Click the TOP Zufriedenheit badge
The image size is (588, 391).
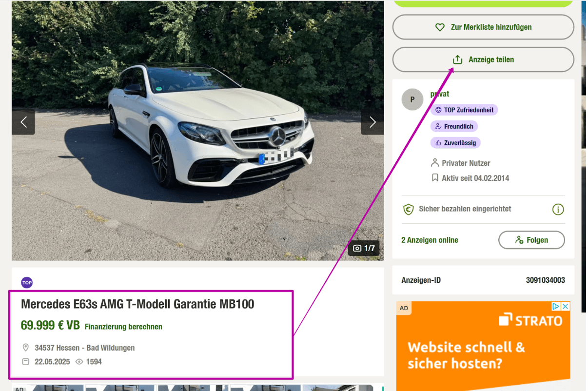[464, 110]
